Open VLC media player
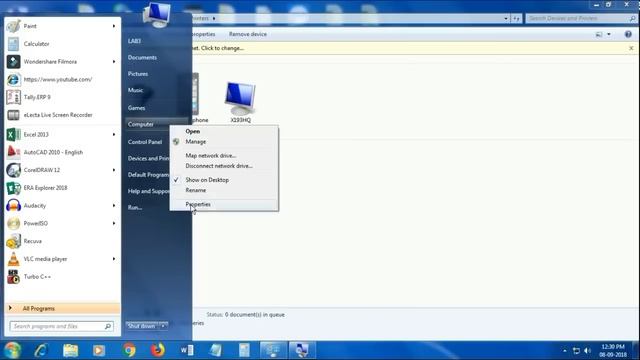The height and width of the screenshot is (360, 640). pos(62,259)
